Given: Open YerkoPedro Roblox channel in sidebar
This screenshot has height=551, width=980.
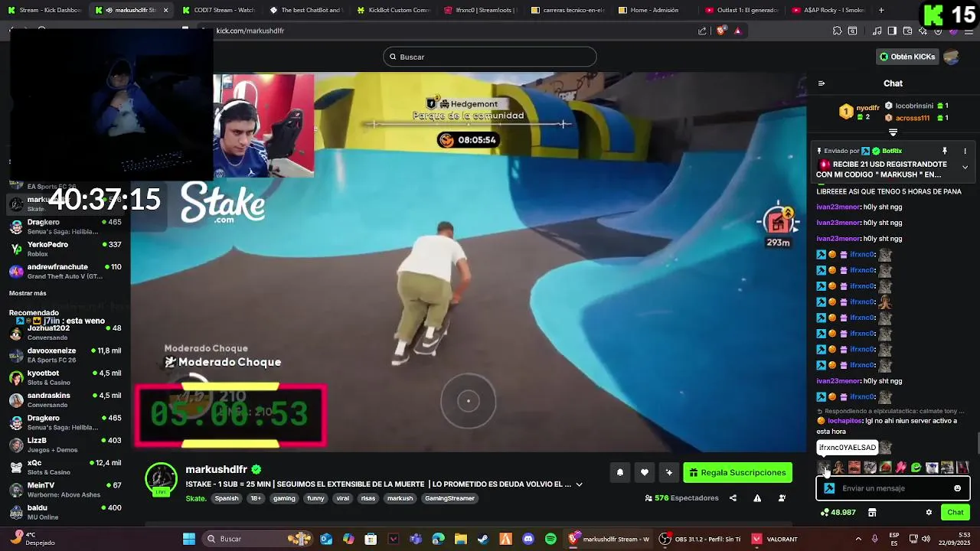Looking at the screenshot, I should (65, 249).
